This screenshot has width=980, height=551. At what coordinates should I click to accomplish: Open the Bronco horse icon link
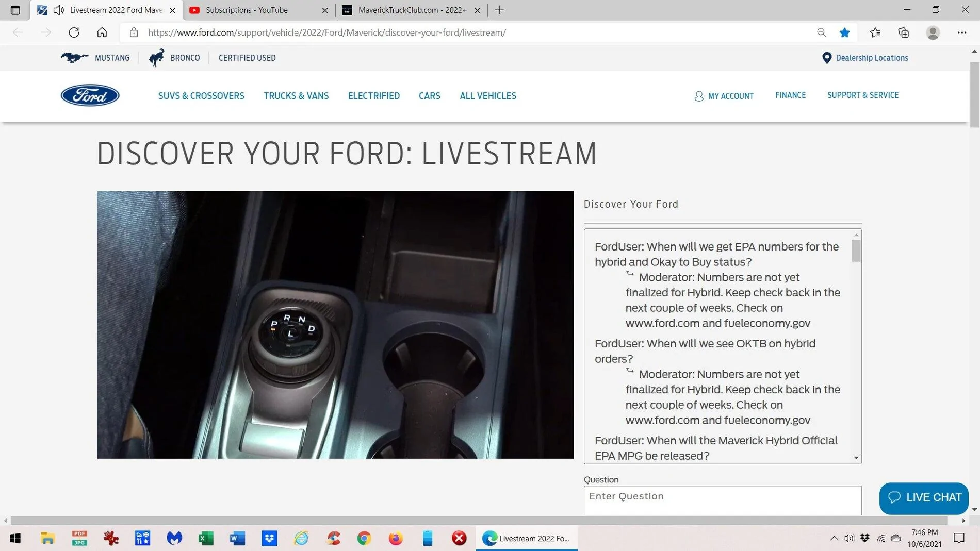pyautogui.click(x=156, y=58)
